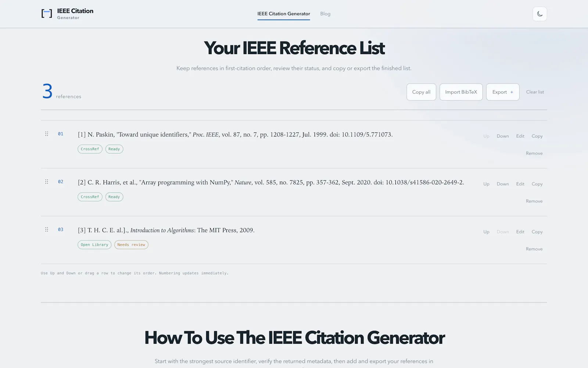Click the Open Library tag
Image resolution: width=588 pixels, height=368 pixels.
[x=94, y=245]
